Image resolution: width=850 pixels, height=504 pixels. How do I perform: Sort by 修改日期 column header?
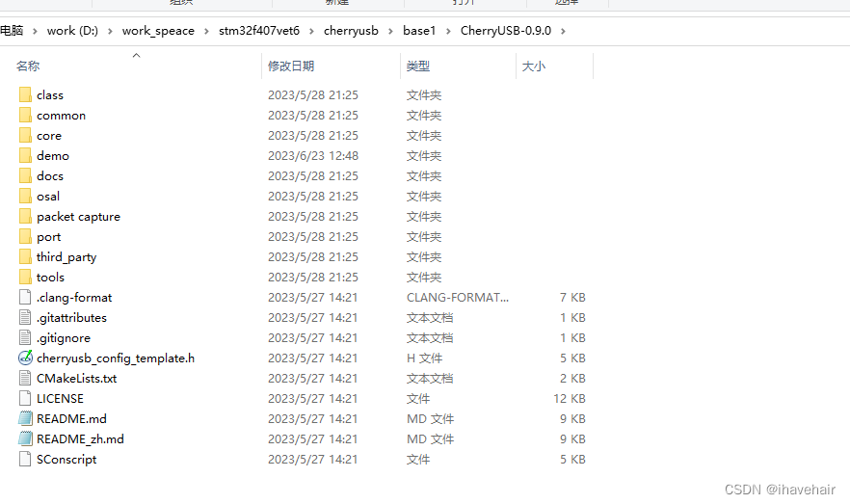[291, 66]
